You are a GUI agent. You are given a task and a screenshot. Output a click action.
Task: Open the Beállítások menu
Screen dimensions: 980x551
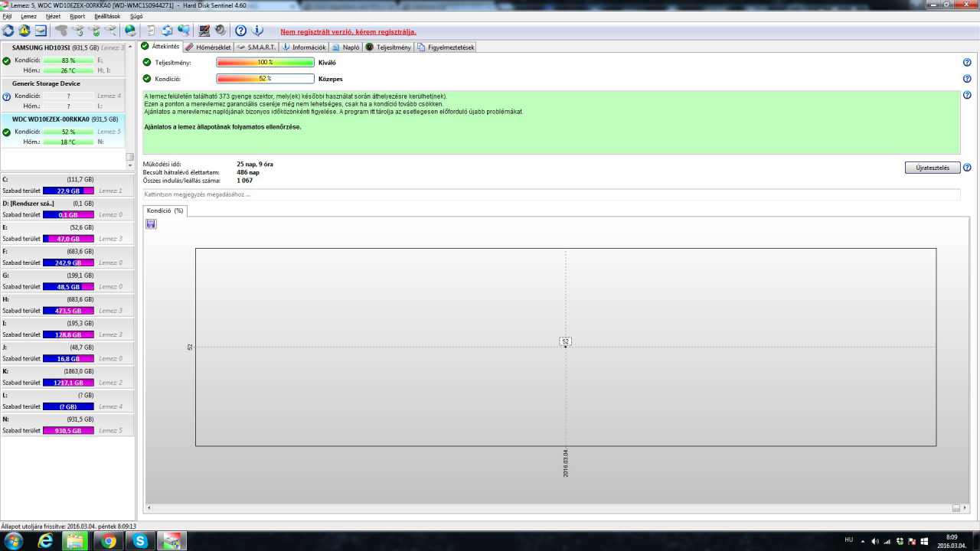click(x=107, y=16)
